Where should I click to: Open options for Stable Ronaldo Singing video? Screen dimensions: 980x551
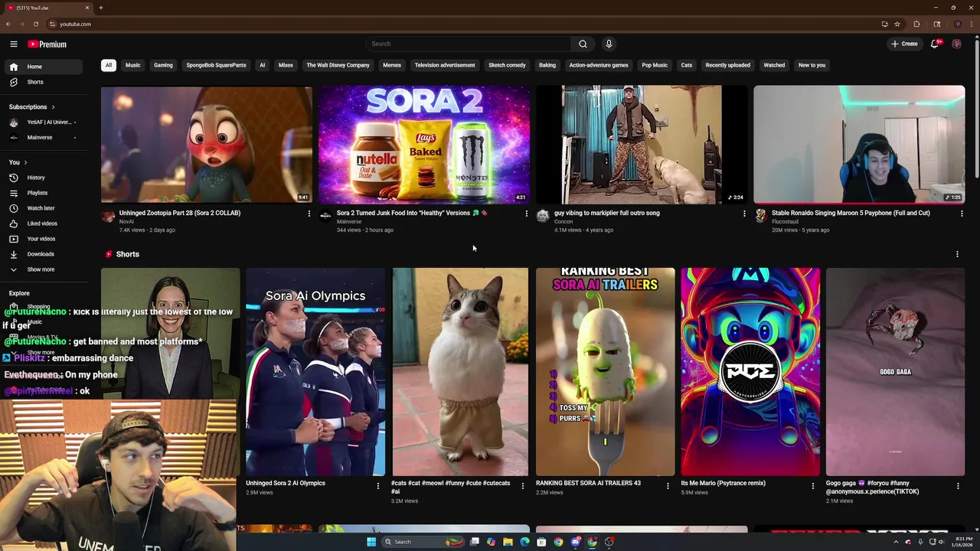[x=962, y=214]
